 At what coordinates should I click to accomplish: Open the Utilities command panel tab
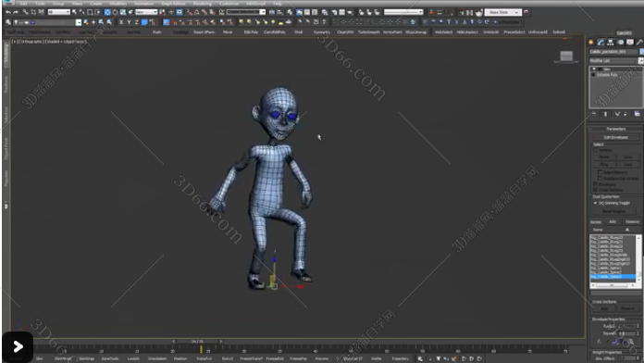tap(639, 43)
